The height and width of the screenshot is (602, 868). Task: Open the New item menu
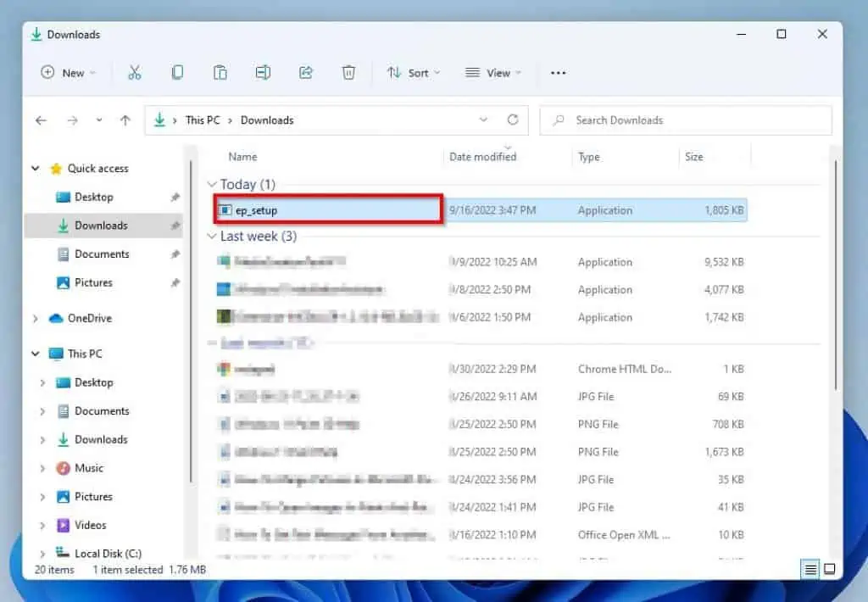click(68, 73)
